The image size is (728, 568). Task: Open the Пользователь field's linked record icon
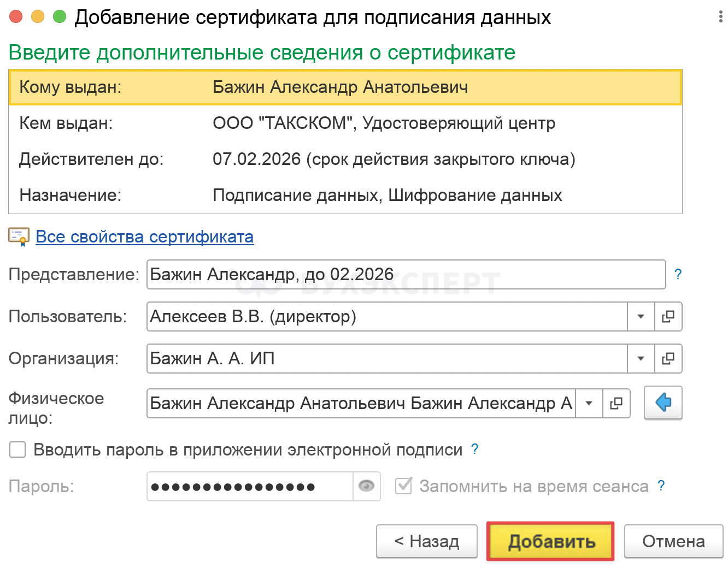coord(668,317)
